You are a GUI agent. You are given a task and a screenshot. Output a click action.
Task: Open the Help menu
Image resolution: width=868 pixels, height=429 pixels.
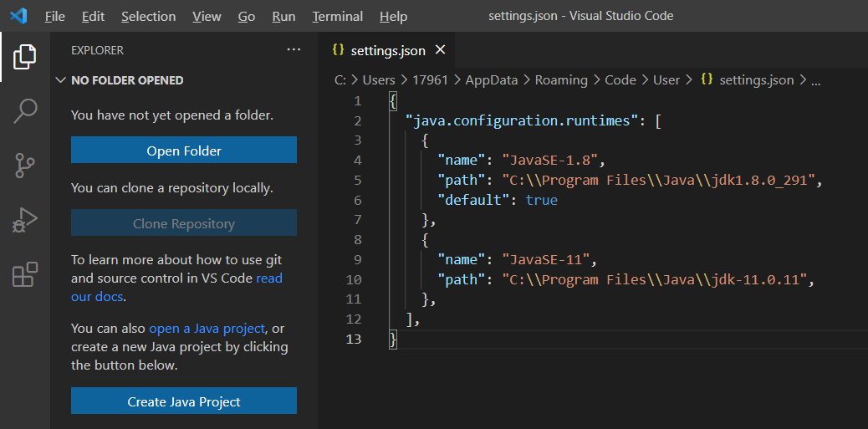tap(393, 17)
